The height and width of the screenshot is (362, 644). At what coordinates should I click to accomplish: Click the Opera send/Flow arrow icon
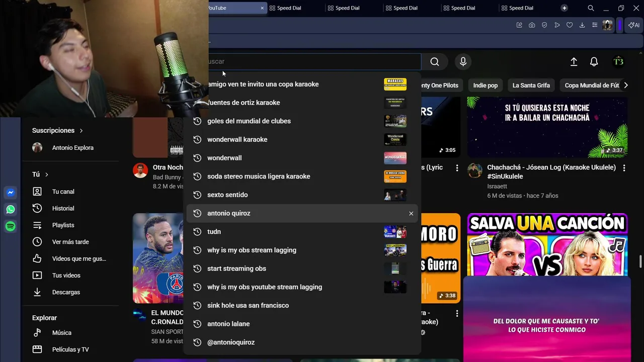coord(557,25)
